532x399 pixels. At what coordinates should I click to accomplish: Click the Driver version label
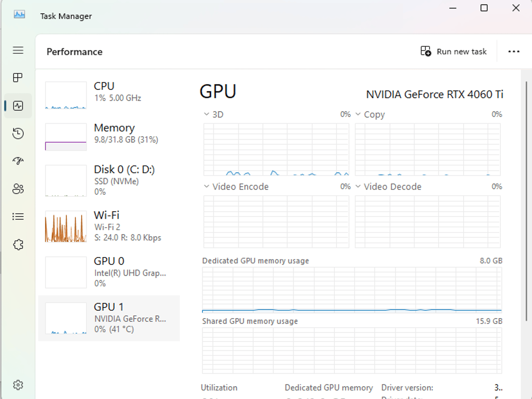[x=407, y=388]
